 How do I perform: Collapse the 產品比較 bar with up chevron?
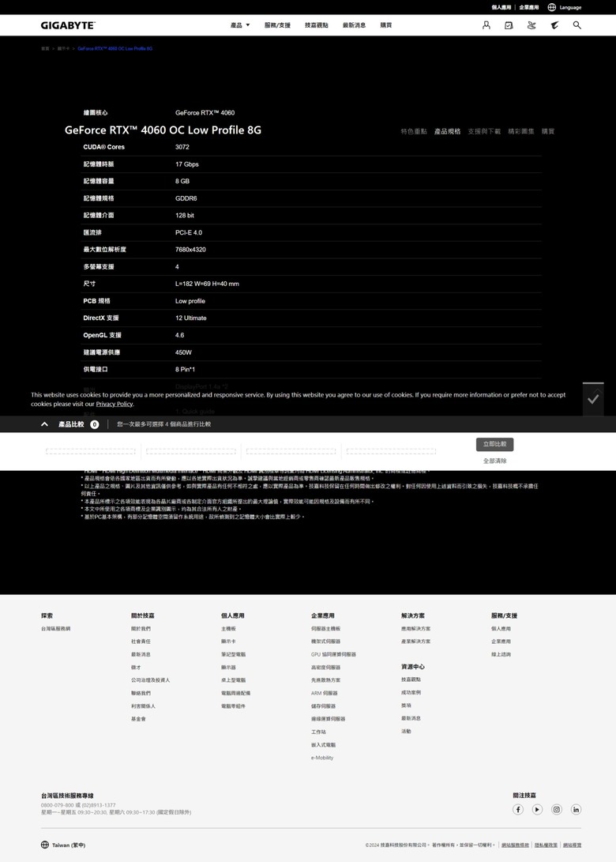point(44,424)
